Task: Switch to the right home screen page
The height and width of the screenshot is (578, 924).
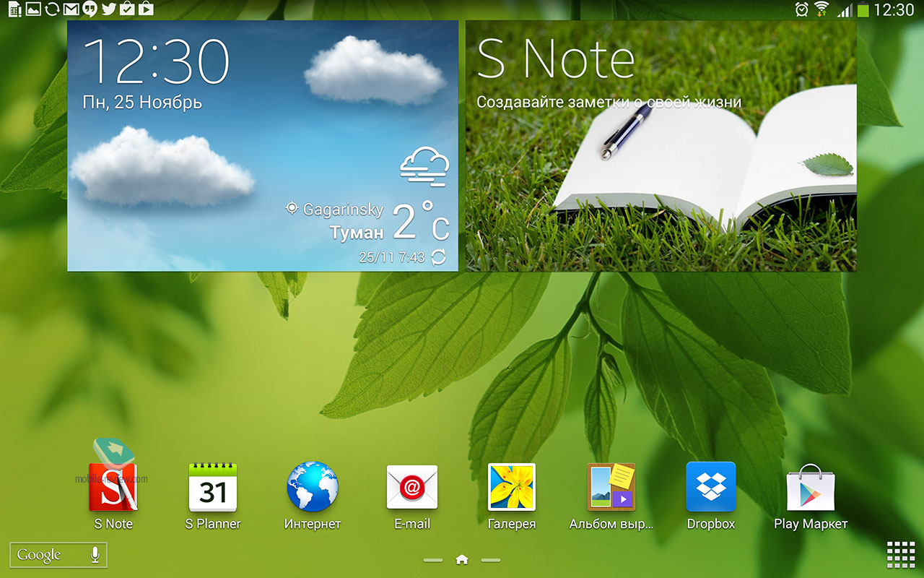Action: point(491,560)
